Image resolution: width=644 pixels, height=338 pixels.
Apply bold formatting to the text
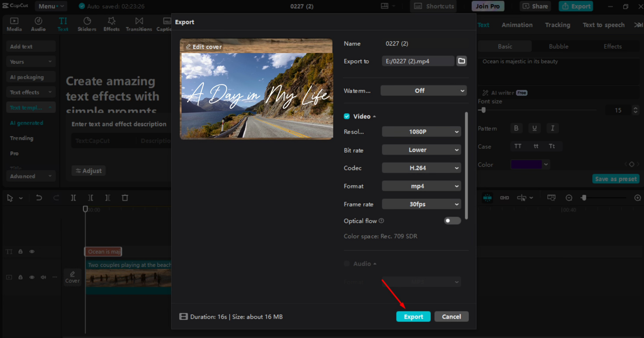point(516,128)
